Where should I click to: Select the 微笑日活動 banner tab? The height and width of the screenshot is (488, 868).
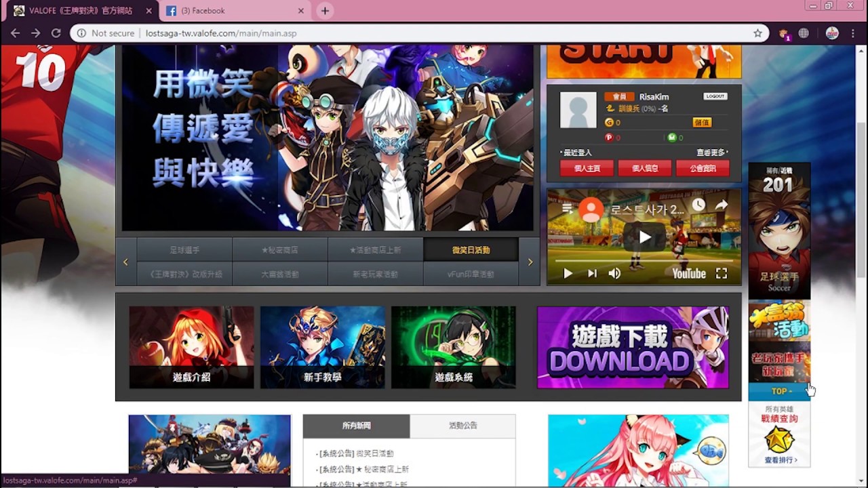[x=471, y=249]
